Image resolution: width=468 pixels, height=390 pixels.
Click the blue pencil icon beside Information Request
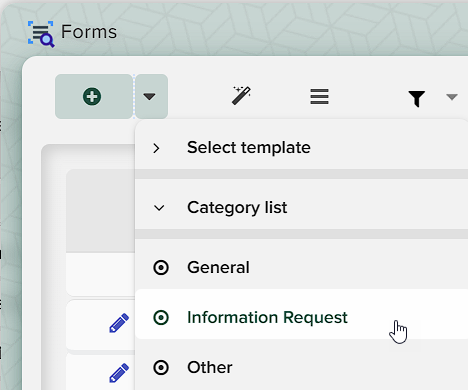click(119, 323)
